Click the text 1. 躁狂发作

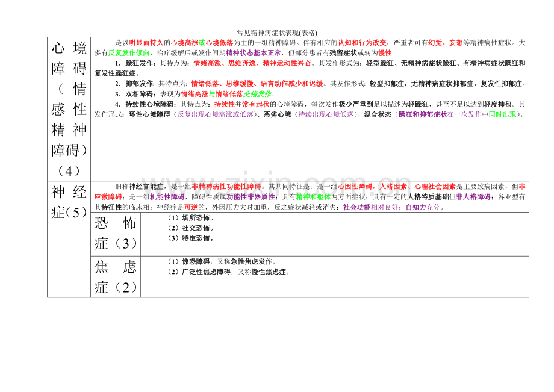tap(134, 63)
